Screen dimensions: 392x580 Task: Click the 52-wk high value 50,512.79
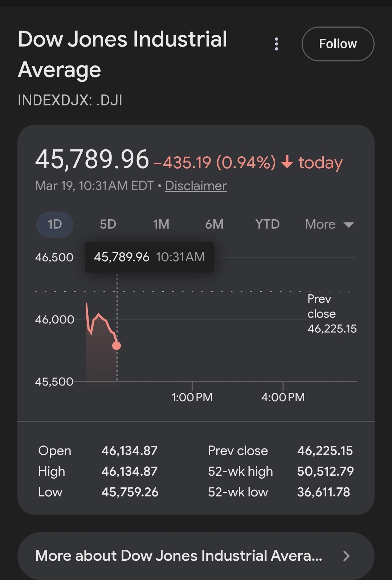coord(325,471)
